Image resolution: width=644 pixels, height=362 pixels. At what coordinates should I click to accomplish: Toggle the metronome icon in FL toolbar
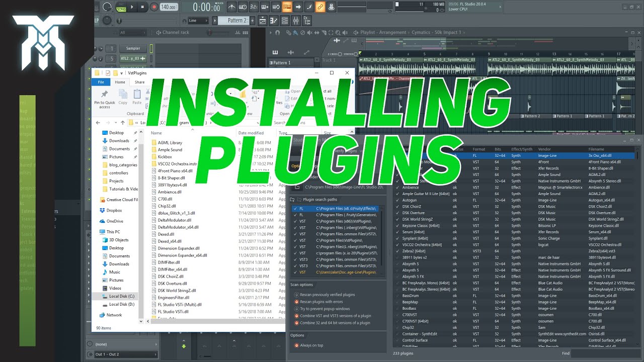click(231, 7)
